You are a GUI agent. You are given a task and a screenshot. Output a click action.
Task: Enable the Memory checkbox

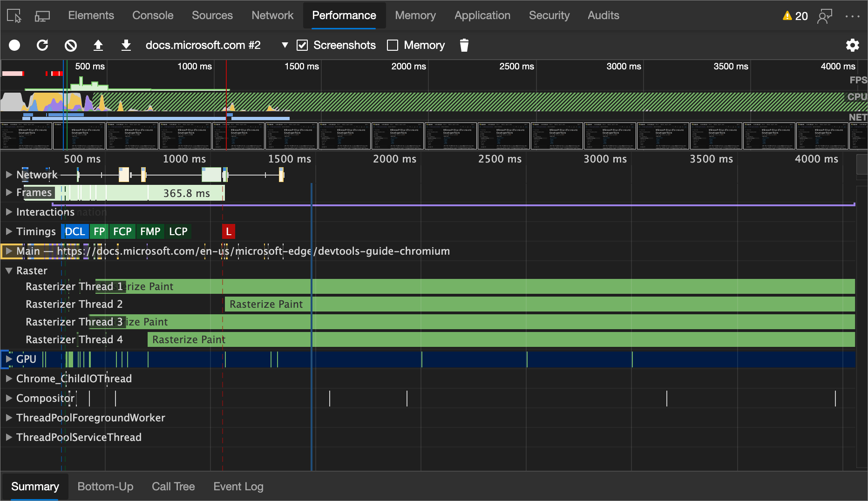coord(393,45)
